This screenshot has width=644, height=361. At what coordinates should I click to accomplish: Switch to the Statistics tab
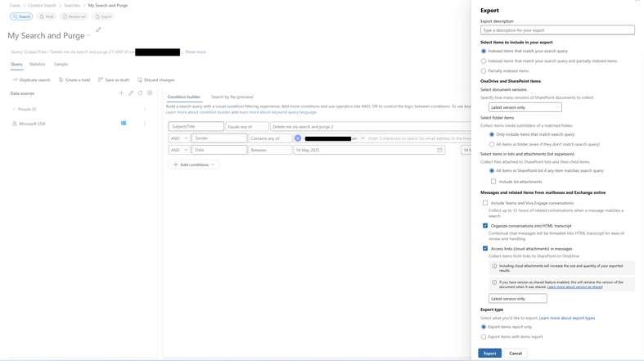click(x=37, y=65)
